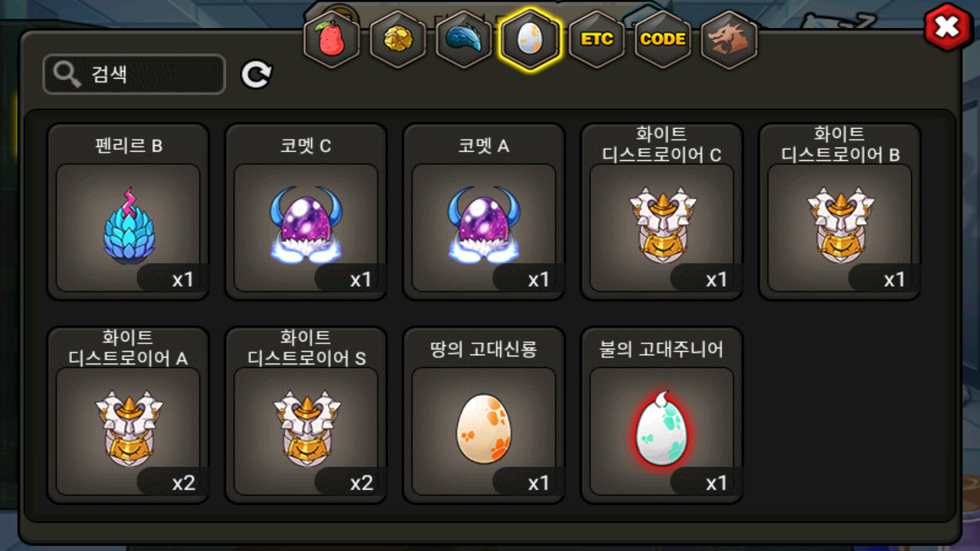Viewport: 980px width, 551px height.
Task: Choose the 코멧 A horned egg
Action: (x=484, y=212)
